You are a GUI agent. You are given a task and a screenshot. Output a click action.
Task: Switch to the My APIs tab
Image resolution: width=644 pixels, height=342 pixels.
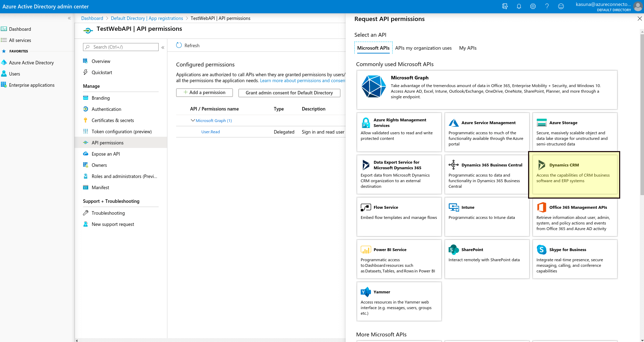pyautogui.click(x=468, y=48)
